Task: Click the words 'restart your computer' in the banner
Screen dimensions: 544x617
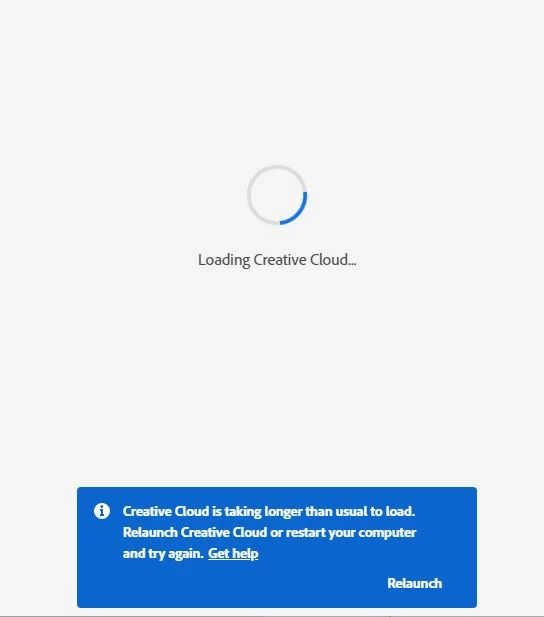Action: click(x=351, y=532)
